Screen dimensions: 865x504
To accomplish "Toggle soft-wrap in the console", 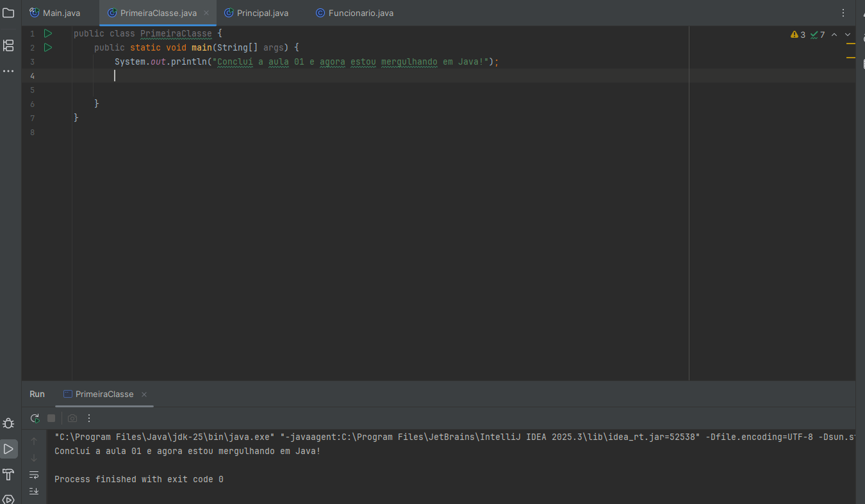I will (x=34, y=475).
